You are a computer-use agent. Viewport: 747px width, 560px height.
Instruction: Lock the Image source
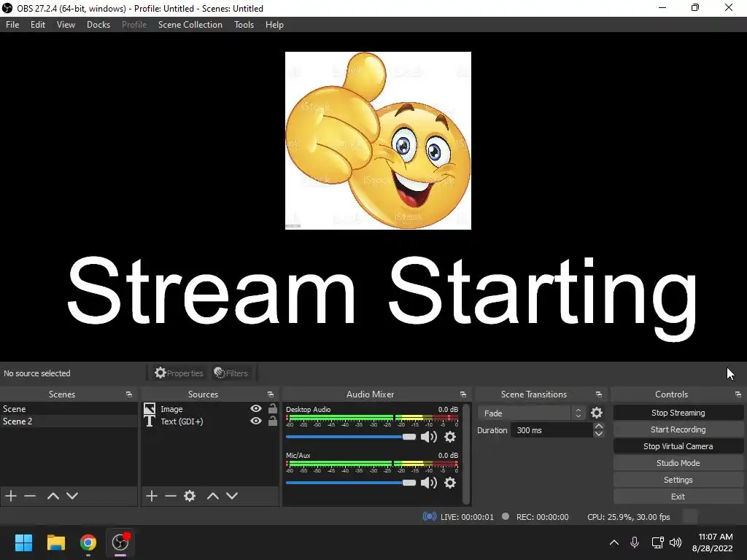[x=273, y=408]
